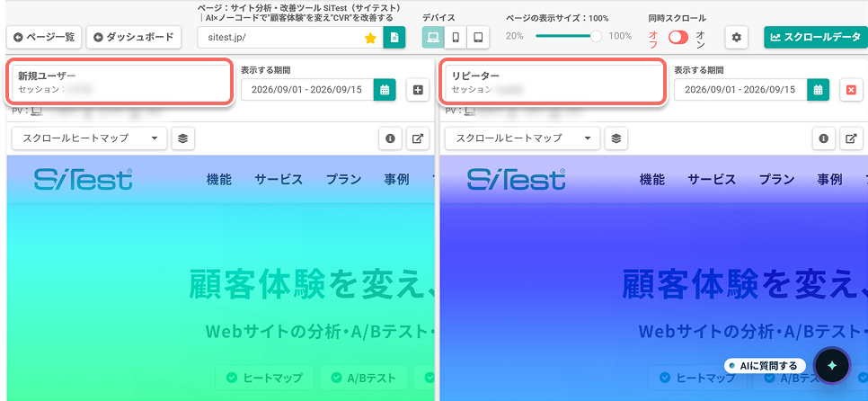
Task: Open settings gear icon
Action: point(736,37)
